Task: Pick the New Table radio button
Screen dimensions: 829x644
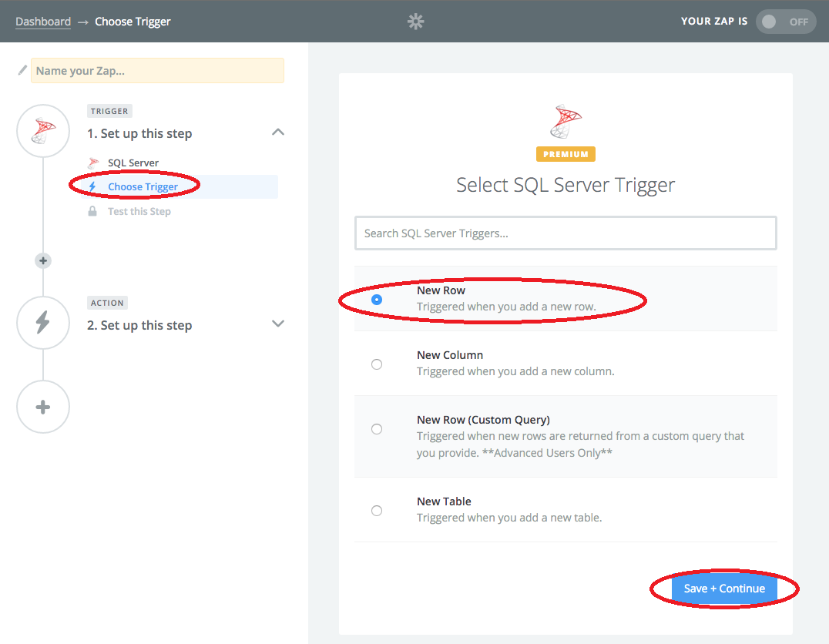Action: pyautogui.click(x=377, y=510)
